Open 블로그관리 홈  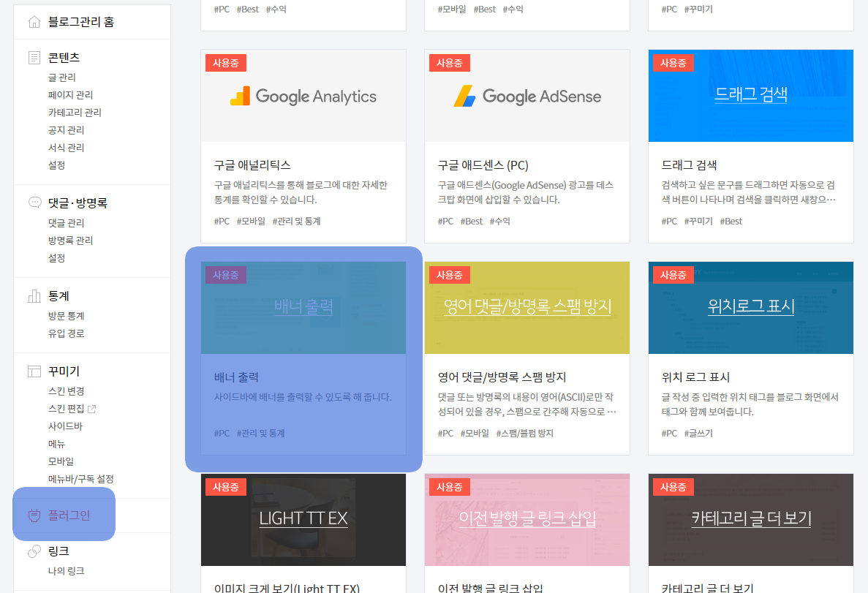click(x=81, y=22)
